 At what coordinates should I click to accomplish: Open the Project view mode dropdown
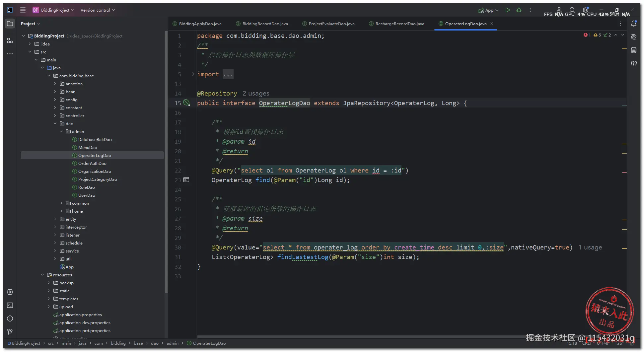pos(31,24)
